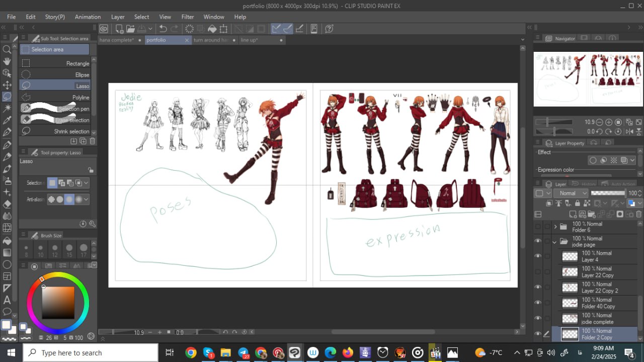Toggle visibility of Layer 4
The image size is (644, 362).
click(538, 256)
